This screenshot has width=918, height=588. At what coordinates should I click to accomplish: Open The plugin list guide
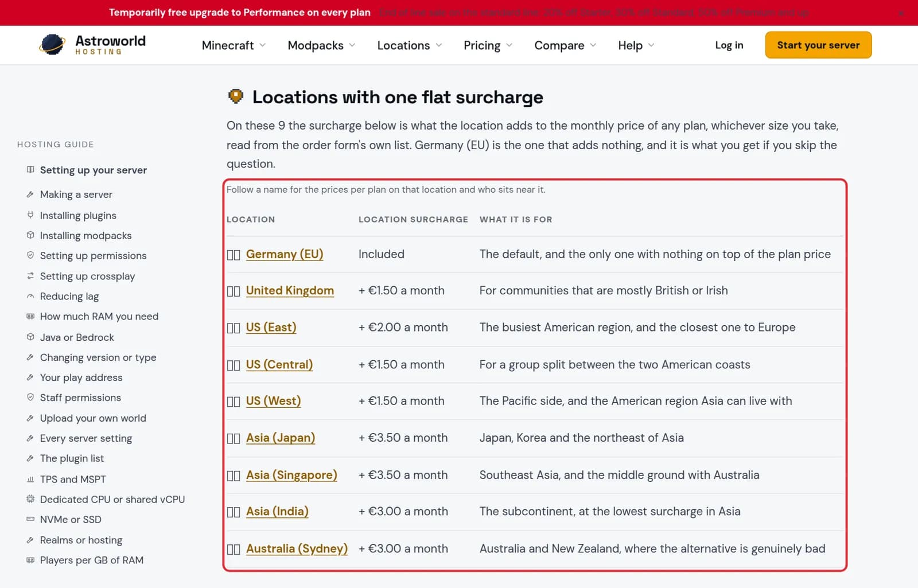coord(72,458)
